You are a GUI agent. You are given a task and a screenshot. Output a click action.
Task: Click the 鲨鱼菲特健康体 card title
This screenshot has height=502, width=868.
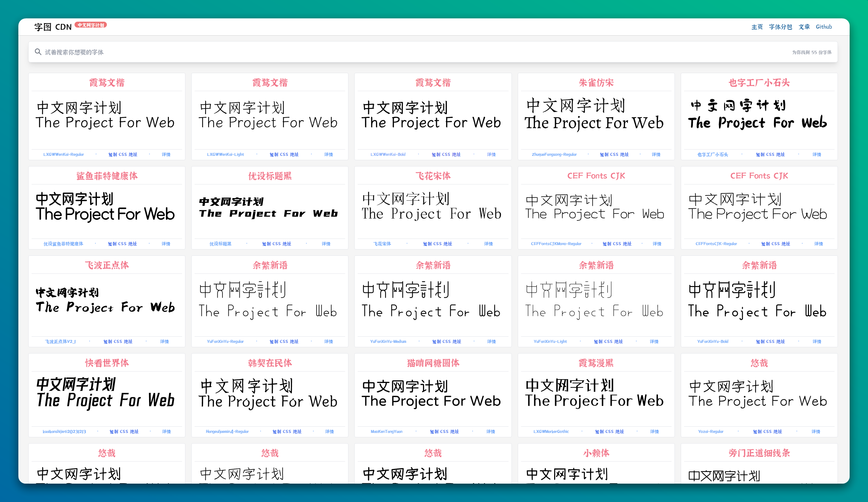[107, 176]
